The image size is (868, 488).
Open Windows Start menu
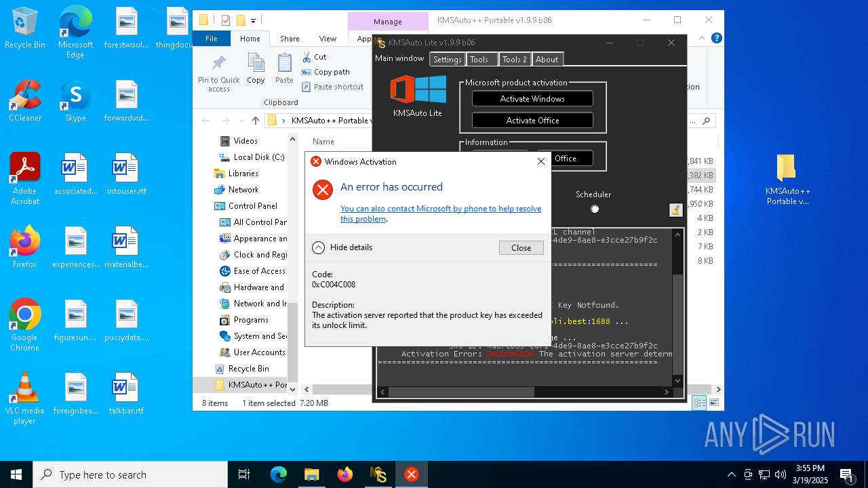(x=16, y=474)
